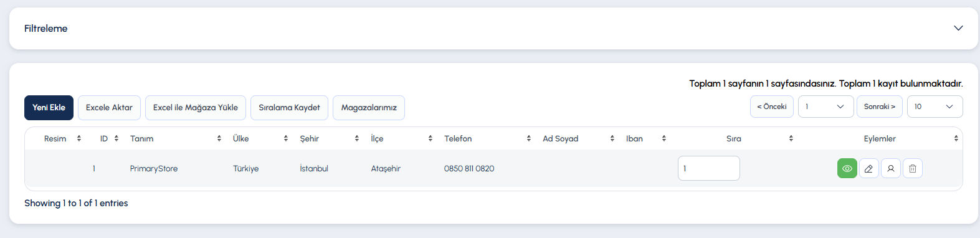Sort by Eylemler column sort icon
Viewport: 980px width, 238px height.
(956, 138)
